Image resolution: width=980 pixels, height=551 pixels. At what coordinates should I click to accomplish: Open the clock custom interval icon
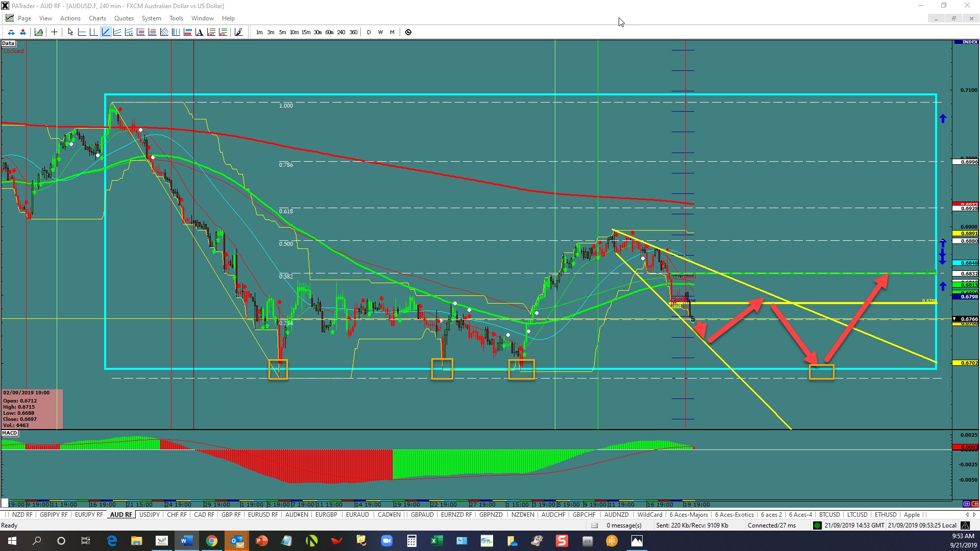[x=408, y=32]
